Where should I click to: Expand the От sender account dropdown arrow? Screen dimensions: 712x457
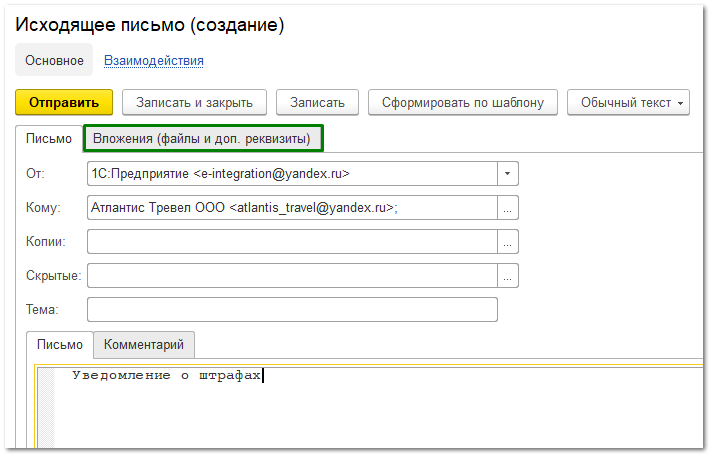pyautogui.click(x=508, y=174)
